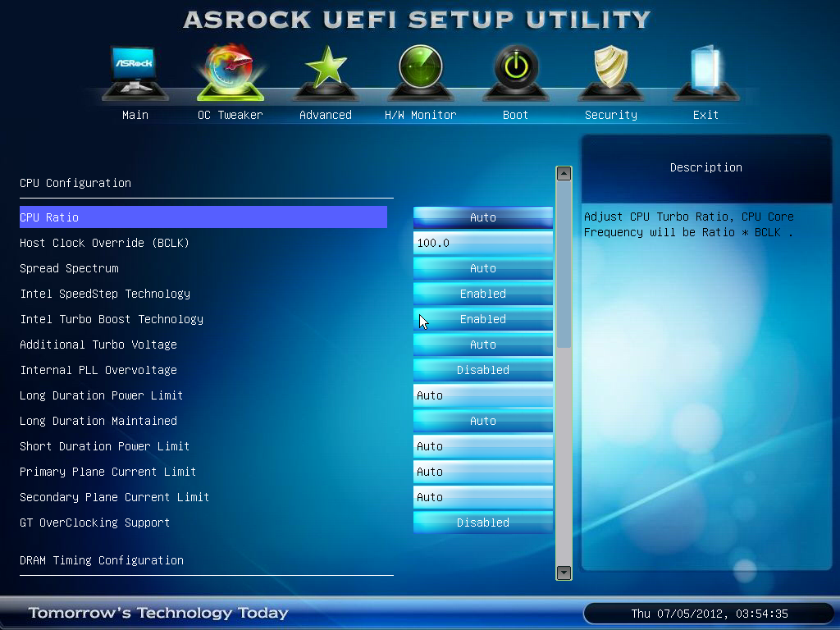Switch to the OC Tweaker tab label

click(x=231, y=115)
